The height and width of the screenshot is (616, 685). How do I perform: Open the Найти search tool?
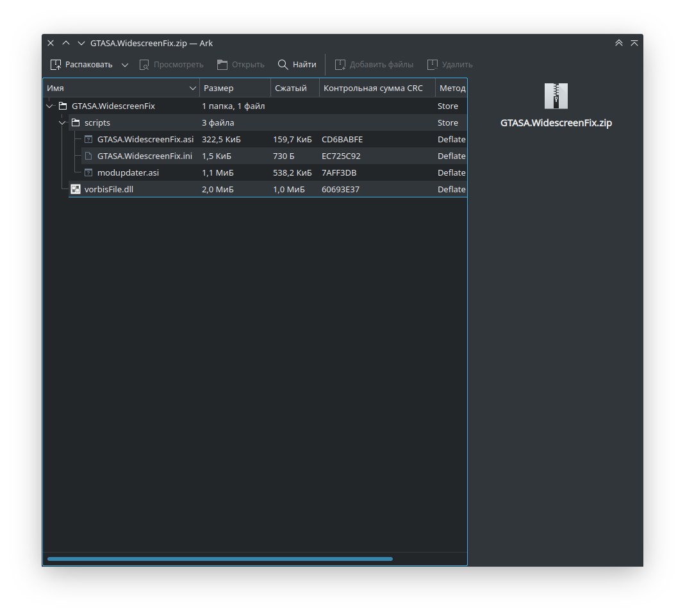[x=297, y=65]
